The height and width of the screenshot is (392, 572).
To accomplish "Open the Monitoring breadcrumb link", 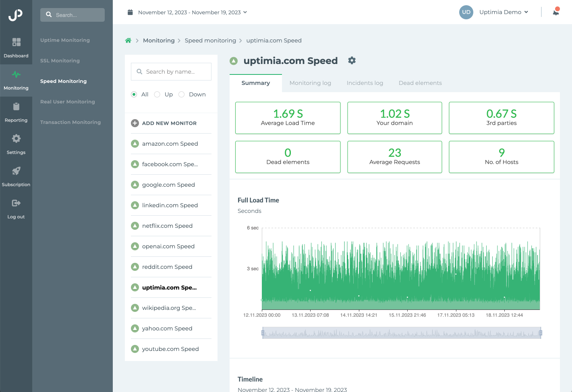I will [x=159, y=40].
